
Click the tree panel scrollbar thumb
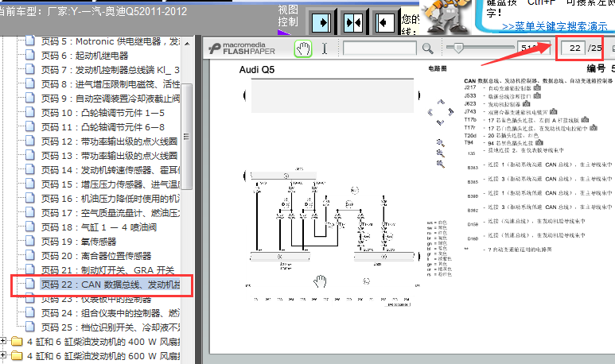(187, 137)
